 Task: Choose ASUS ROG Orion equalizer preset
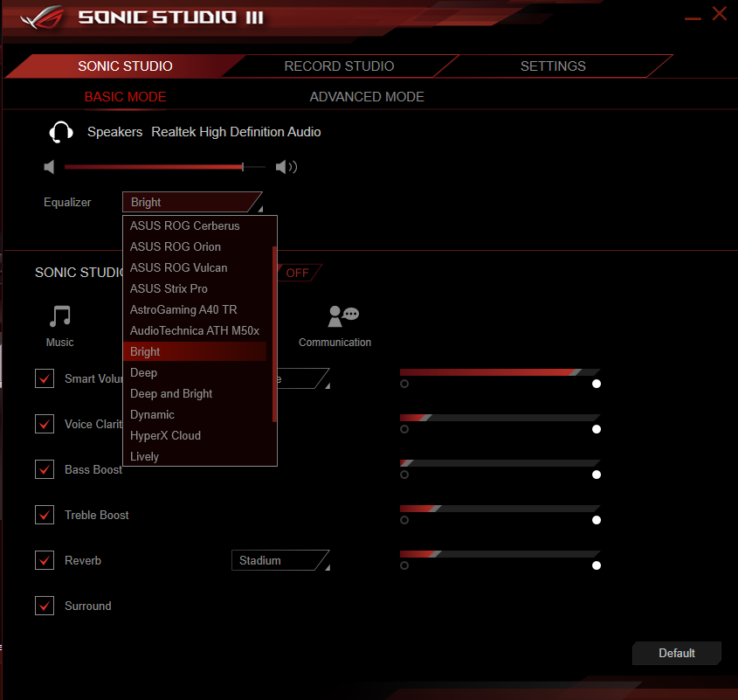click(195, 246)
